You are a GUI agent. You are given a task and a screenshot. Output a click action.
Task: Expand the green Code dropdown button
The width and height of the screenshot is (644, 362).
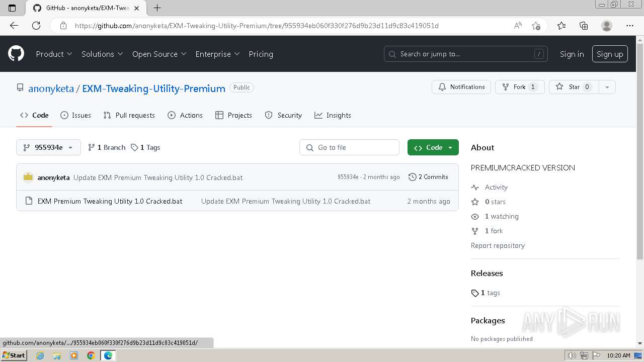tap(433, 147)
